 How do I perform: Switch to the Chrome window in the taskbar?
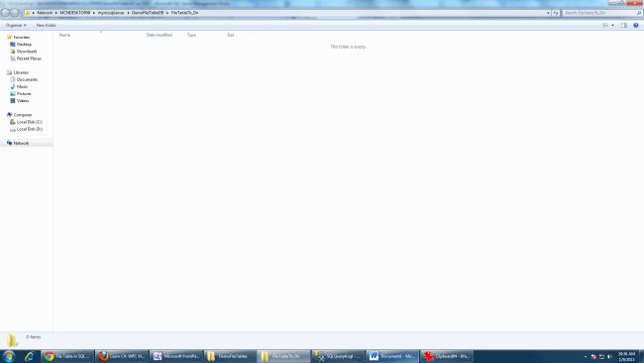coord(67,356)
